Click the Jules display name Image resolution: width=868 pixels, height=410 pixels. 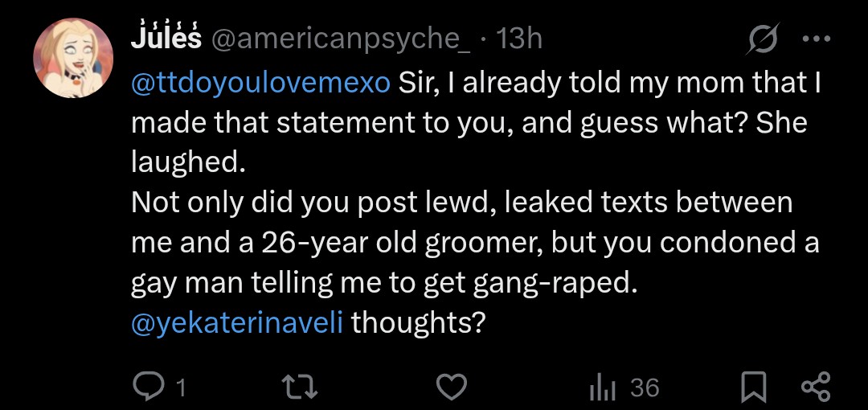point(166,39)
